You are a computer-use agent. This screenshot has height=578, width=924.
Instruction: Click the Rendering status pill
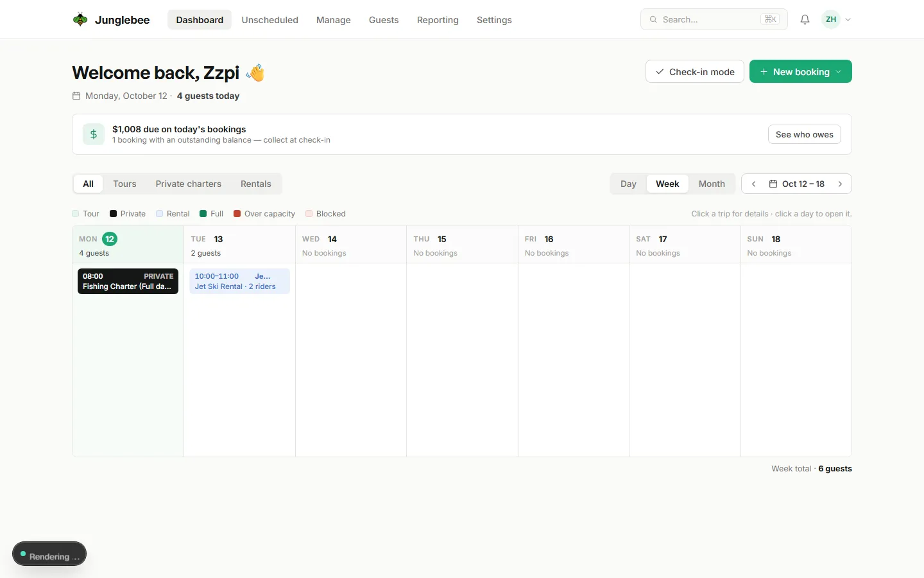[x=49, y=554]
